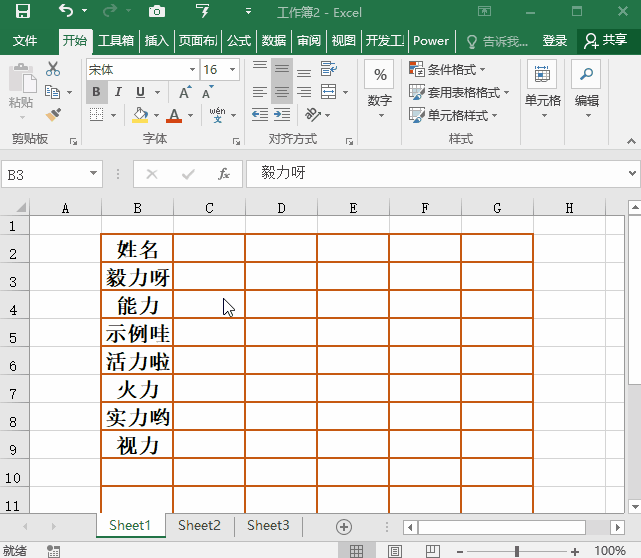Viewport: 641px width, 558px height.
Task: Click the Paste clipboard icon
Action: (22, 78)
